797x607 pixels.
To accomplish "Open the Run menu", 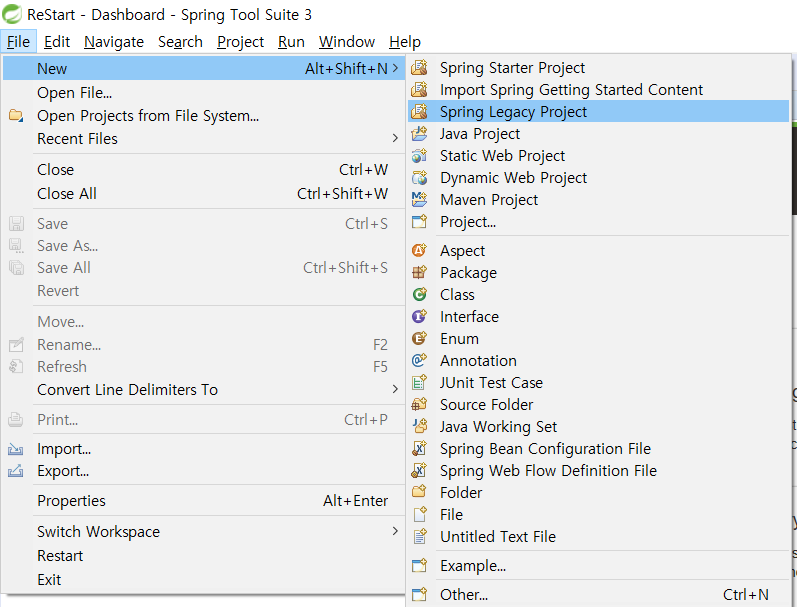I will tap(291, 42).
